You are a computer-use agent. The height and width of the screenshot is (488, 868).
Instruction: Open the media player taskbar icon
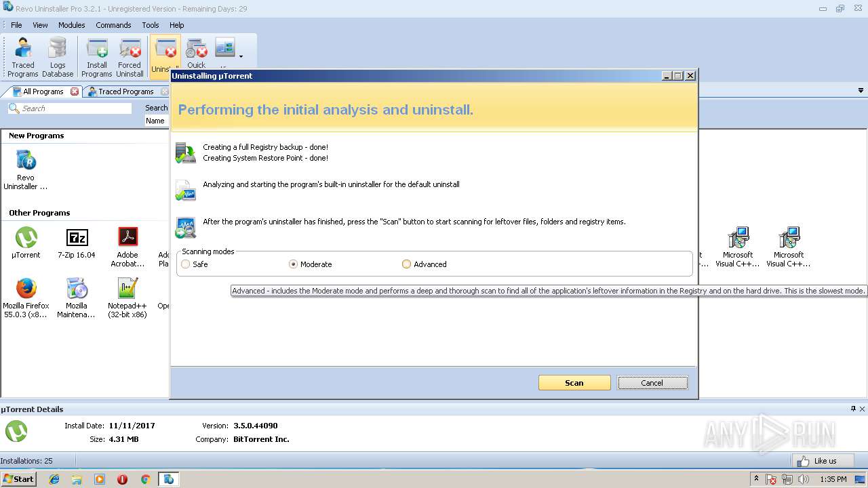[x=100, y=479]
